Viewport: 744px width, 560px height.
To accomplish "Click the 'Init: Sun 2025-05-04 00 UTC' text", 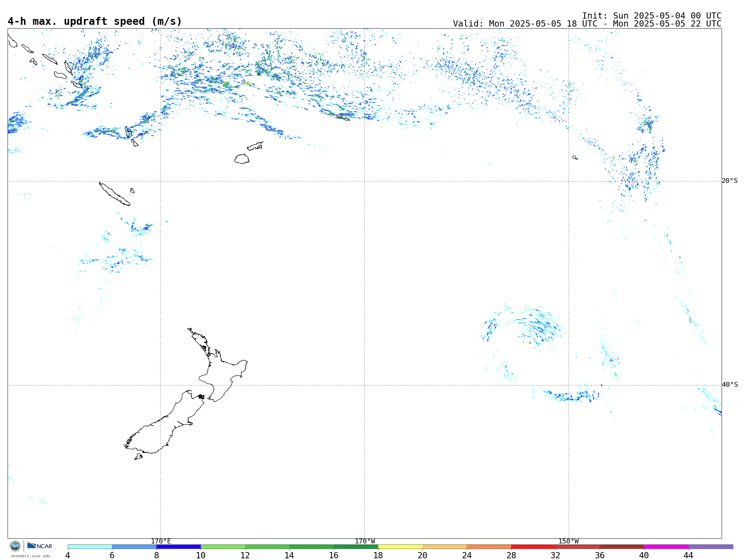I will 652,16.
